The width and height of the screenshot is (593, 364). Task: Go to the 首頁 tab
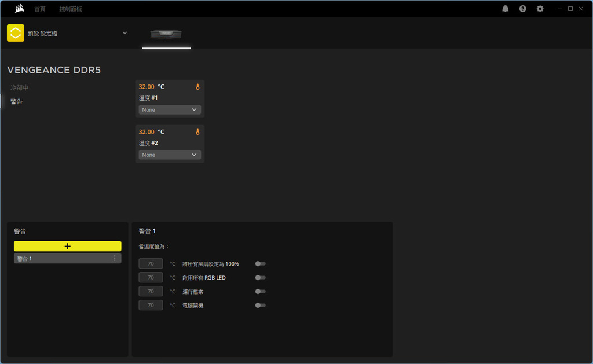coord(40,9)
